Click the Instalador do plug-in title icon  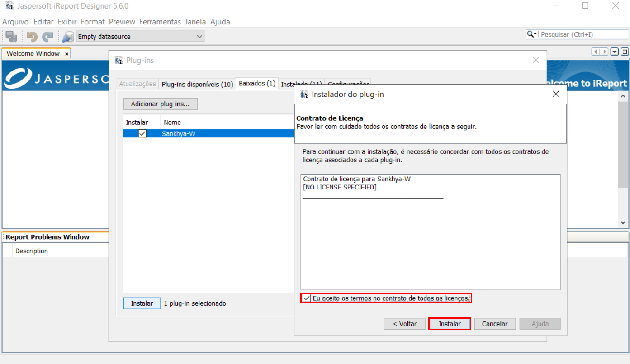(x=304, y=95)
